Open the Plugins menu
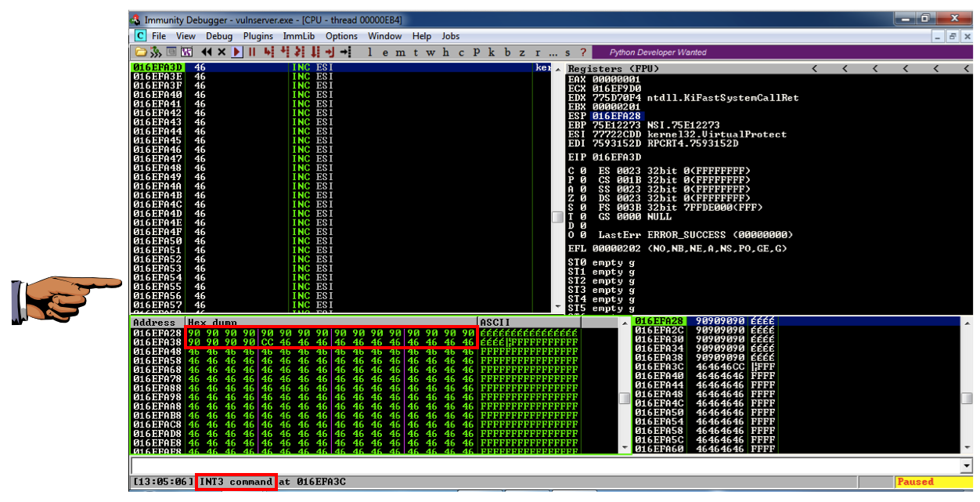This screenshot has height=502, width=980. click(x=258, y=36)
